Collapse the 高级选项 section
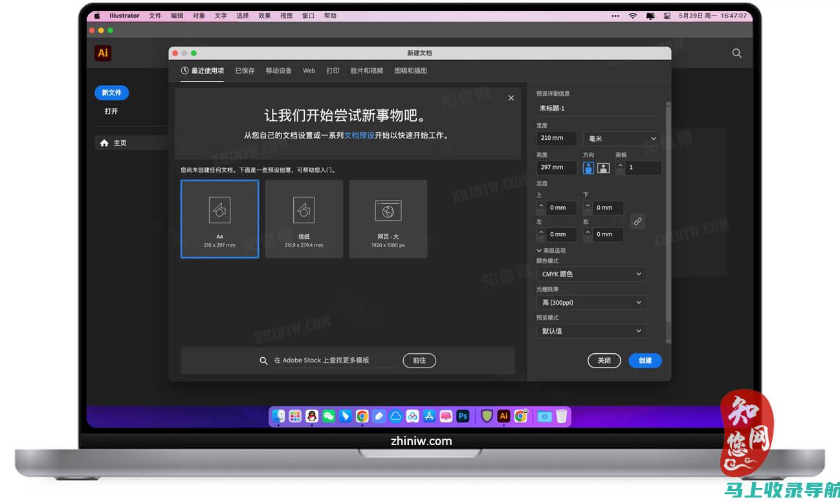Image resolution: width=840 pixels, height=504 pixels. point(551,250)
